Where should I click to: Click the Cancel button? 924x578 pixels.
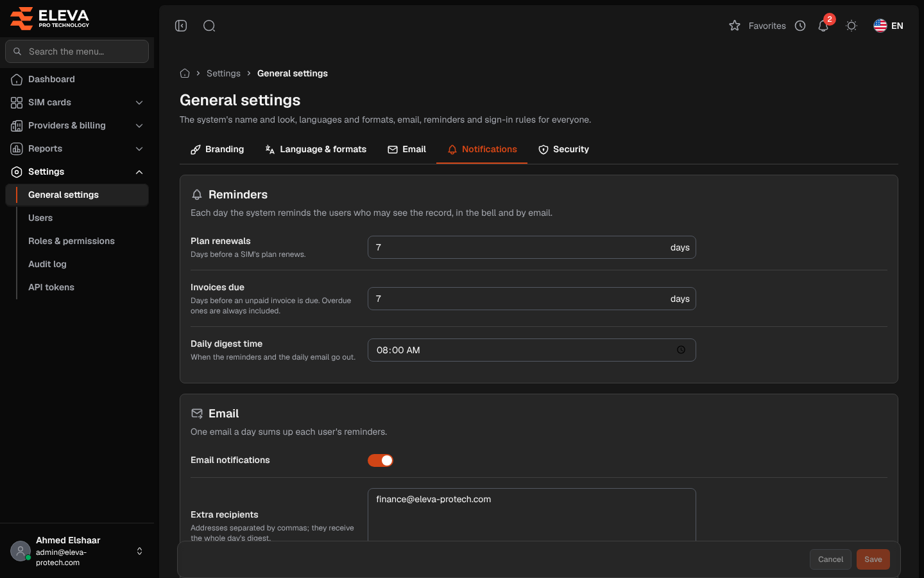click(x=830, y=559)
